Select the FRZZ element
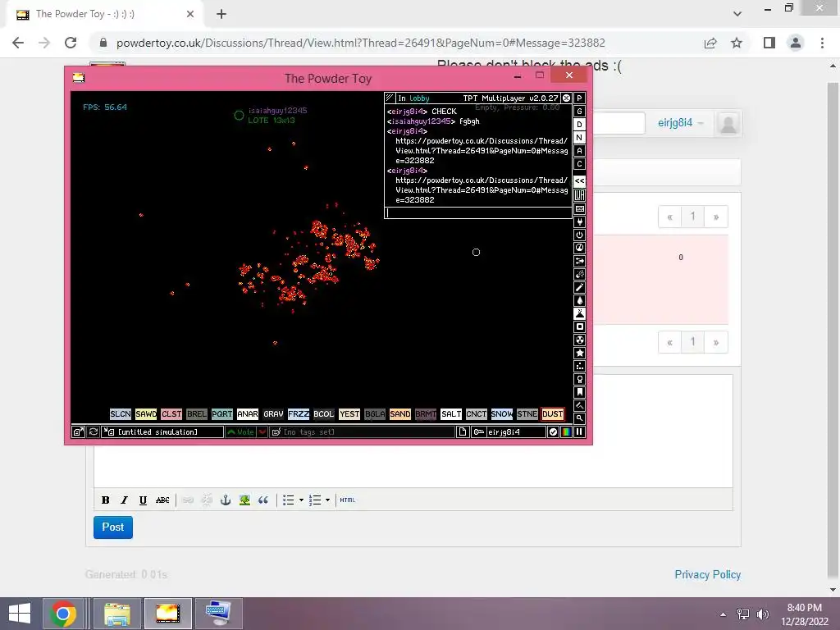This screenshot has width=840, height=630. click(x=299, y=414)
